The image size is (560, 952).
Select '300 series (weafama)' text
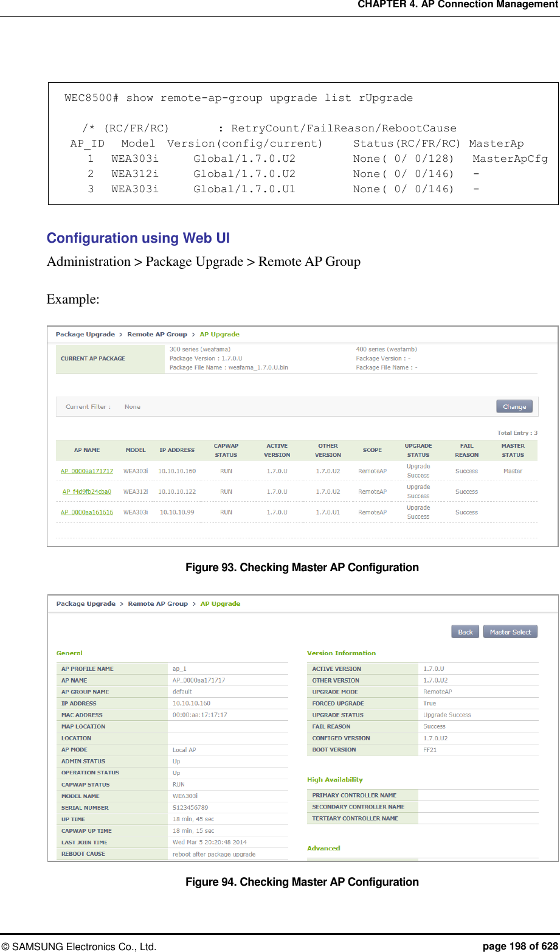click(x=199, y=349)
